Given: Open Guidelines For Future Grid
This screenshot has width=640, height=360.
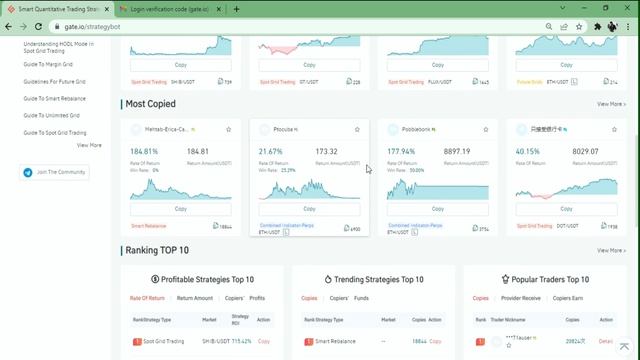Looking at the screenshot, I should pos(54,82).
